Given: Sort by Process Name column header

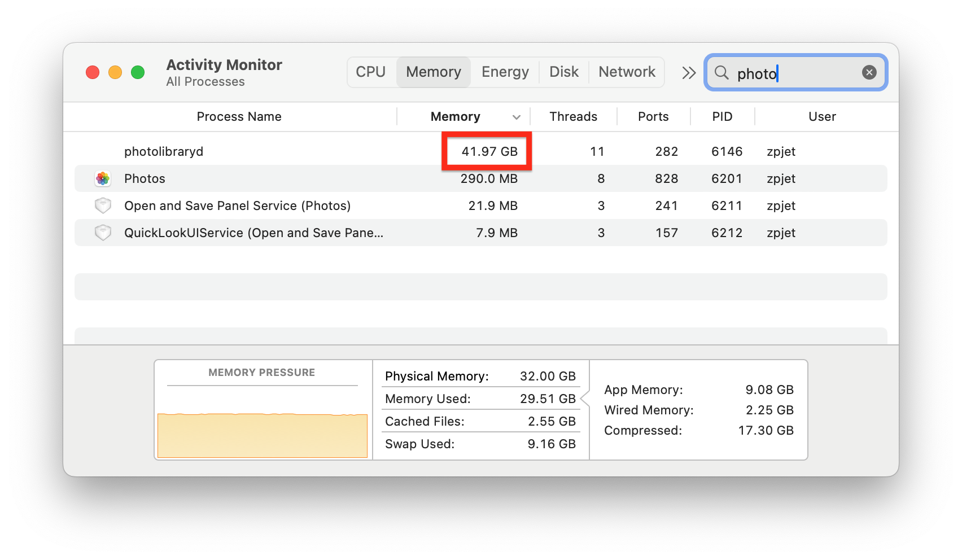Looking at the screenshot, I should pyautogui.click(x=239, y=116).
